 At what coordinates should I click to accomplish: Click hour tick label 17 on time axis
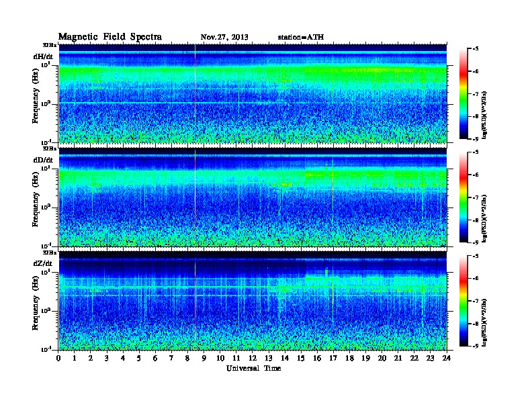(333, 358)
